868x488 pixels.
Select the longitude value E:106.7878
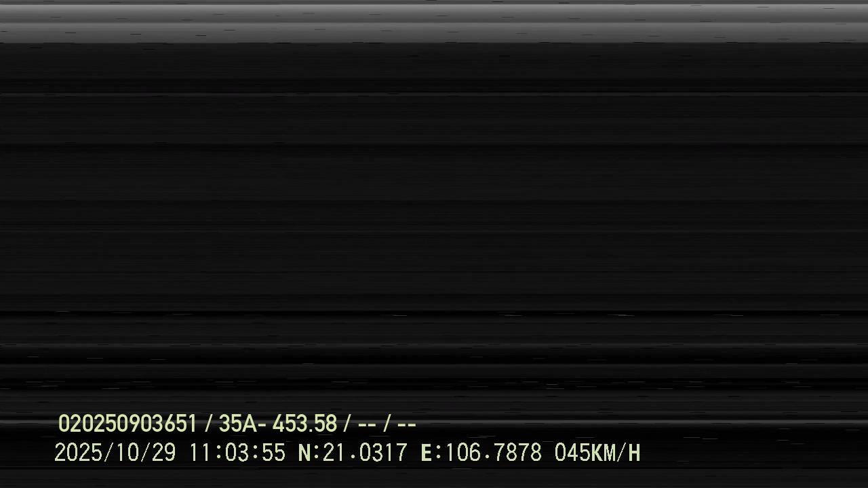[481, 453]
